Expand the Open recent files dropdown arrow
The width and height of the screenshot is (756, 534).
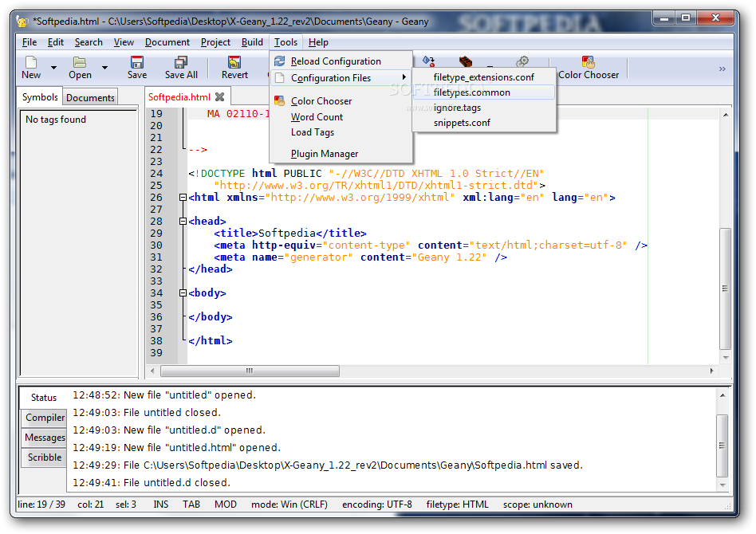[104, 68]
